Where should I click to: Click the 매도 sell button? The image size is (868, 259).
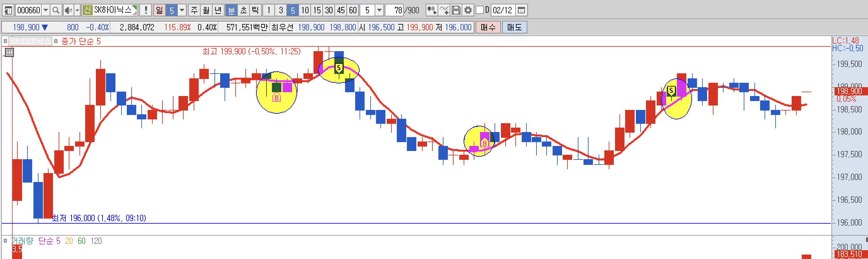514,27
